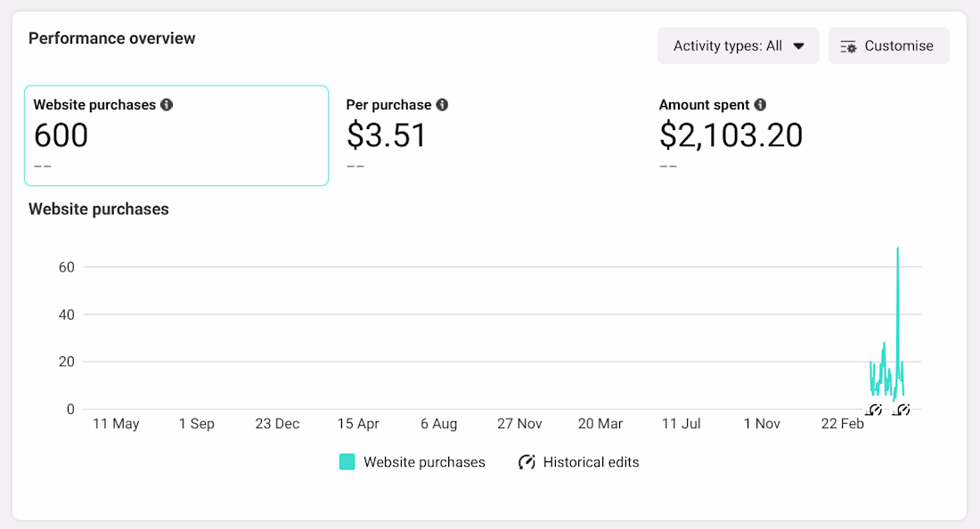Click info icon next to Website purchases
980x529 pixels.
pos(167,105)
